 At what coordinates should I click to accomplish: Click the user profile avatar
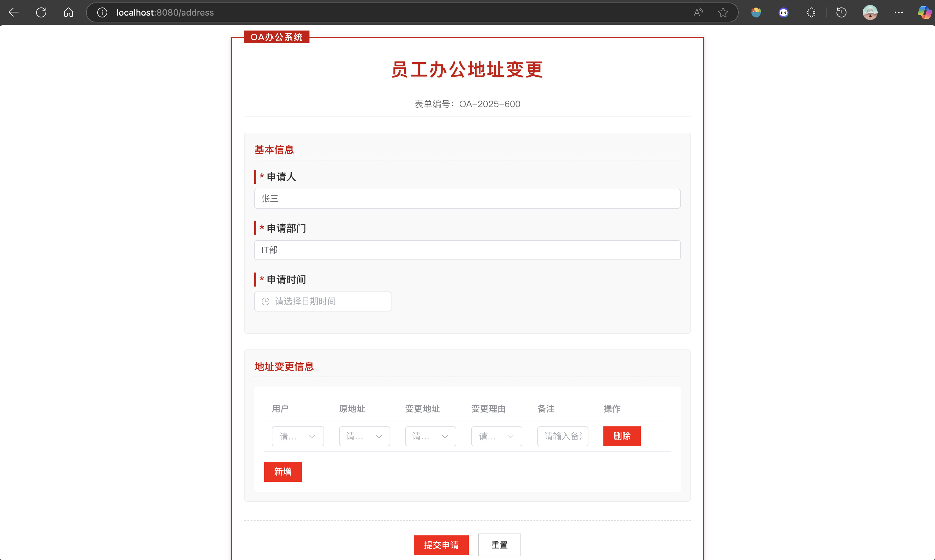870,12
